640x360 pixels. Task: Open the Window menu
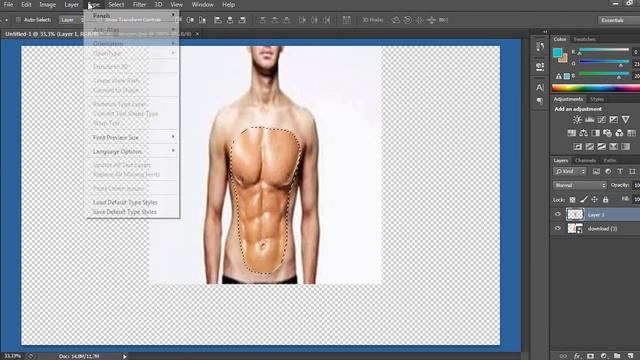(x=202, y=4)
